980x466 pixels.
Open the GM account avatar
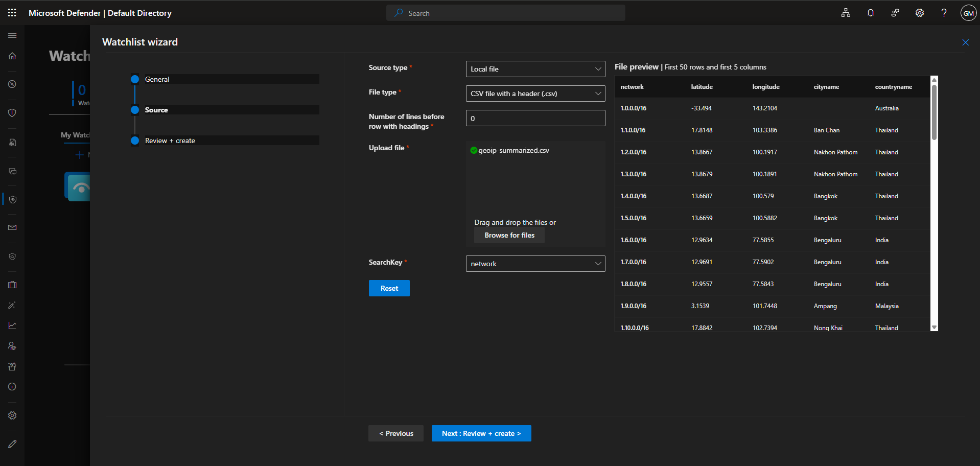click(968, 13)
